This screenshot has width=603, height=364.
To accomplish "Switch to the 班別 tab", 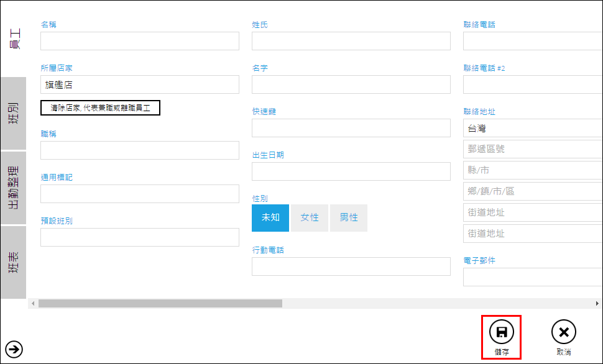I will tap(14, 114).
